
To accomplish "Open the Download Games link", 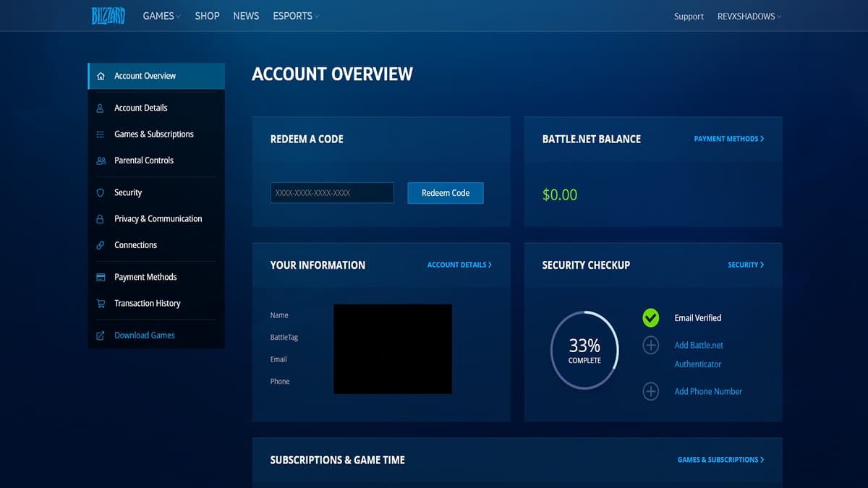I will [144, 335].
